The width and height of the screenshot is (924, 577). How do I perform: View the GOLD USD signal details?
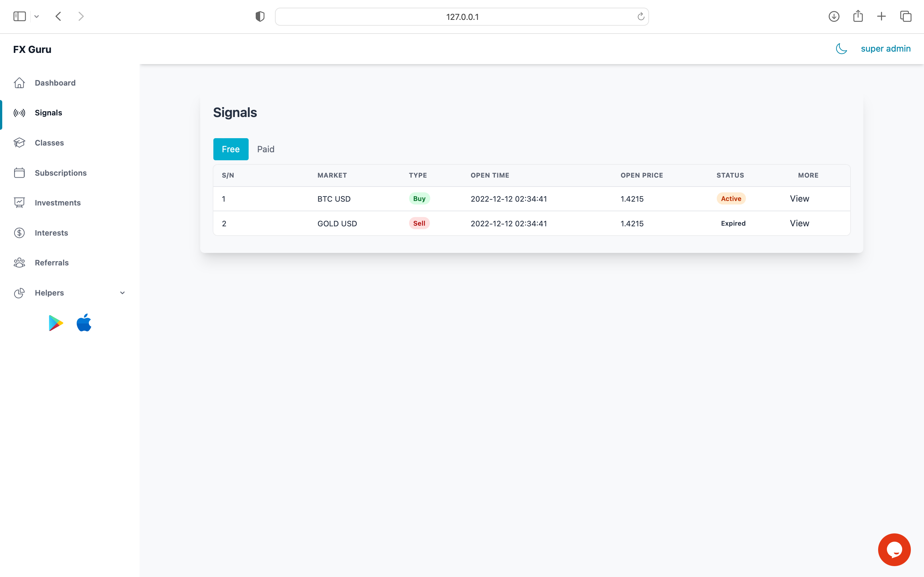(x=799, y=223)
